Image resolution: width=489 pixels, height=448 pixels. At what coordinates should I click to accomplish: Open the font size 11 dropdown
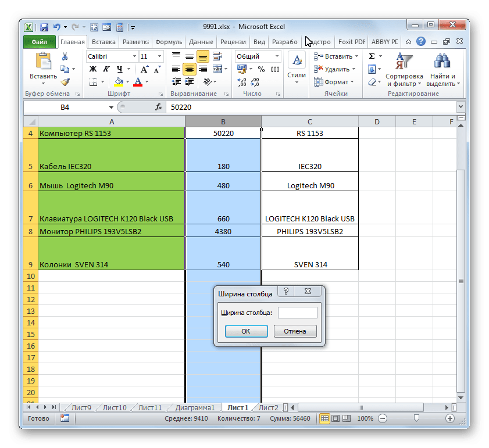[x=159, y=56]
